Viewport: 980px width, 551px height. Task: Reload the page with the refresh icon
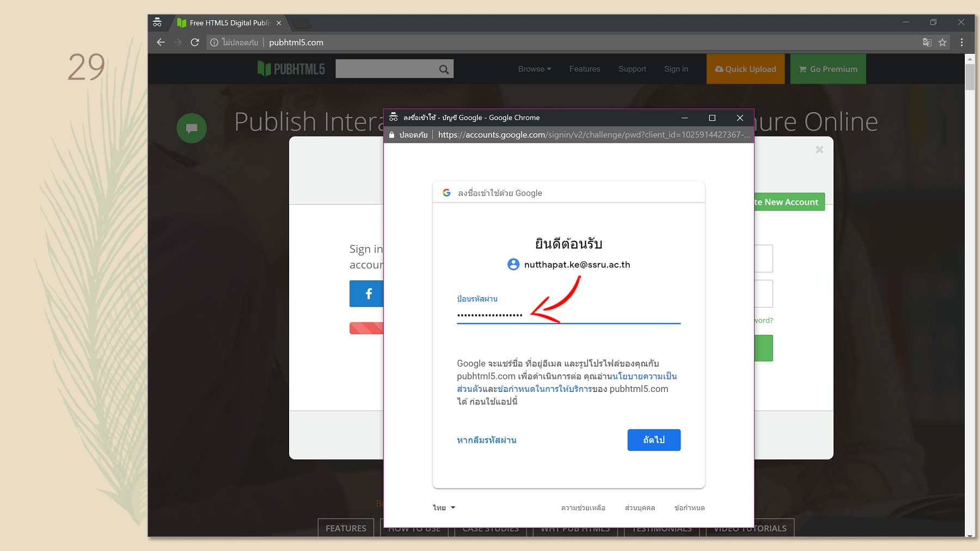click(195, 42)
